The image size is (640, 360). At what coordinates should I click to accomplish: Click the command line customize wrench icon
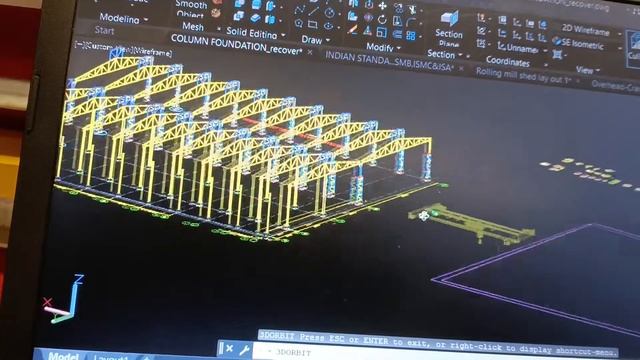(x=244, y=350)
